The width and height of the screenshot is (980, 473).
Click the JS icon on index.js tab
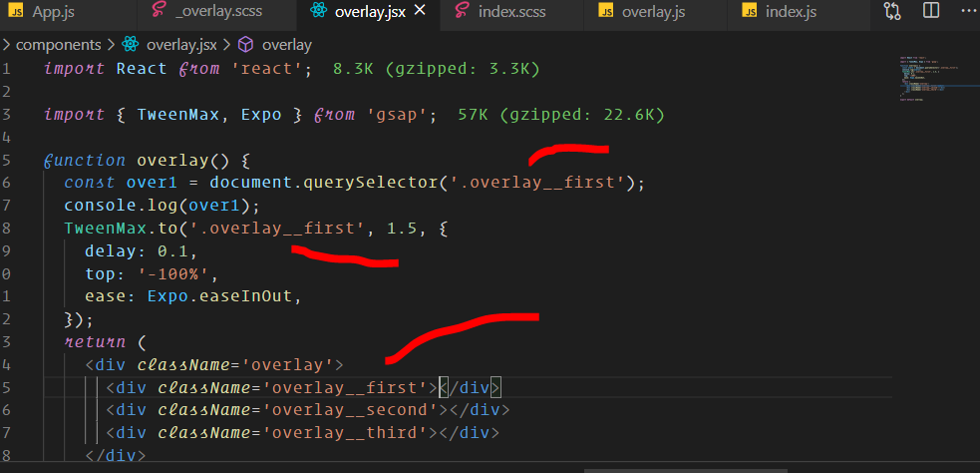click(x=750, y=11)
